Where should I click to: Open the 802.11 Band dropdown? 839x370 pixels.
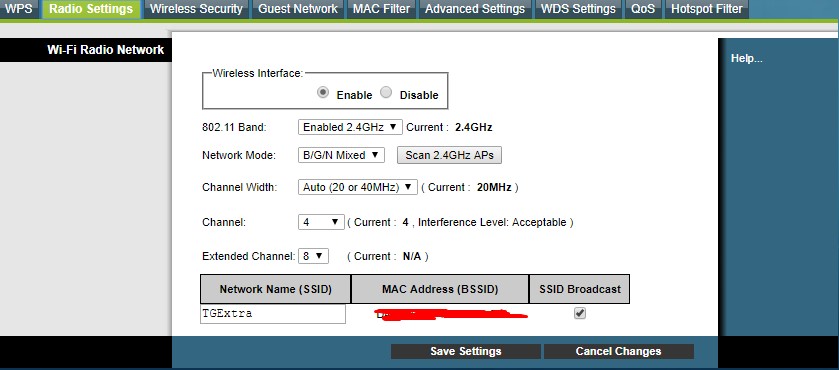click(350, 127)
